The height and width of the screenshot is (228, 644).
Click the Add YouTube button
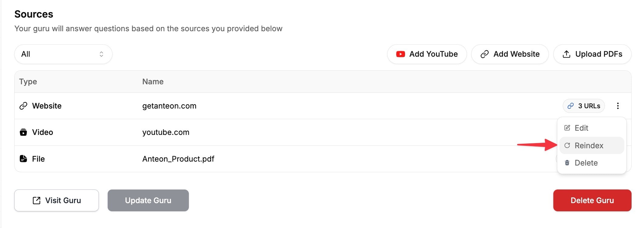pyautogui.click(x=427, y=54)
